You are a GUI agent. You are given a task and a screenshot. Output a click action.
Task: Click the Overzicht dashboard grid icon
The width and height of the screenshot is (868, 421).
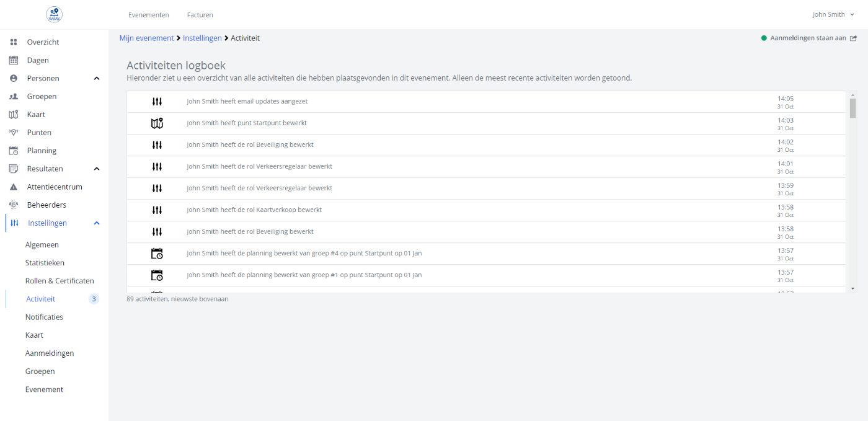[14, 42]
